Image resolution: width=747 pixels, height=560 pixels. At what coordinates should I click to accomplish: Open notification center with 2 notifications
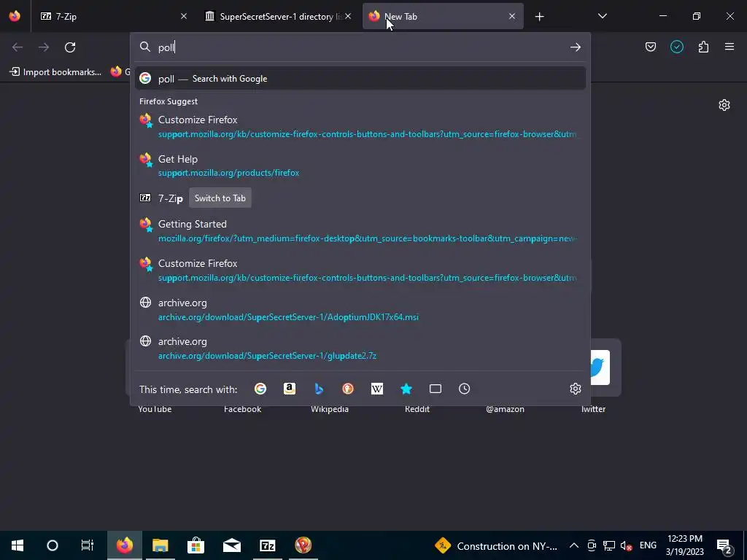coord(724,545)
